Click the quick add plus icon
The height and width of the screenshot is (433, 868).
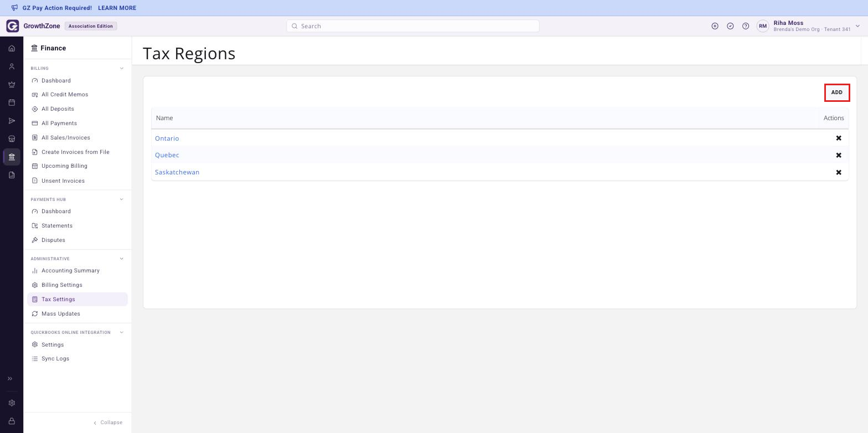pyautogui.click(x=715, y=26)
